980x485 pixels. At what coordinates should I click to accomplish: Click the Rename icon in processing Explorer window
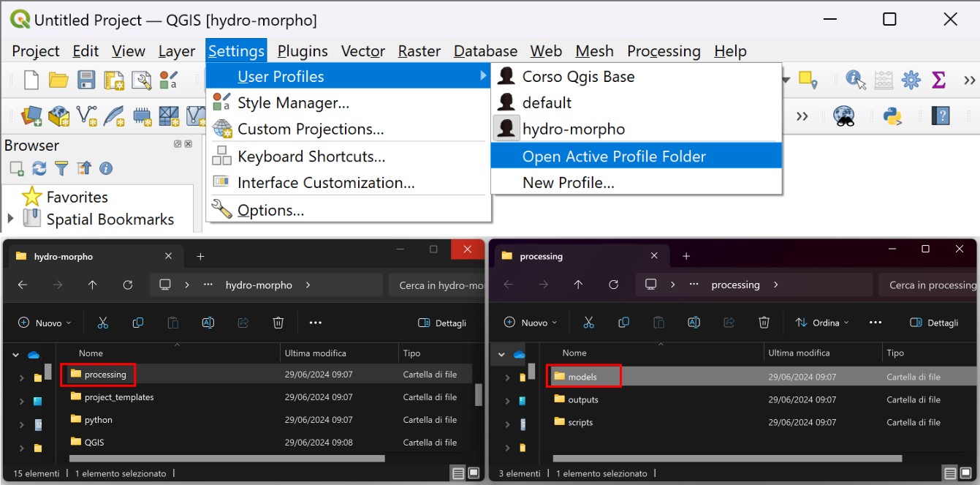tap(694, 323)
